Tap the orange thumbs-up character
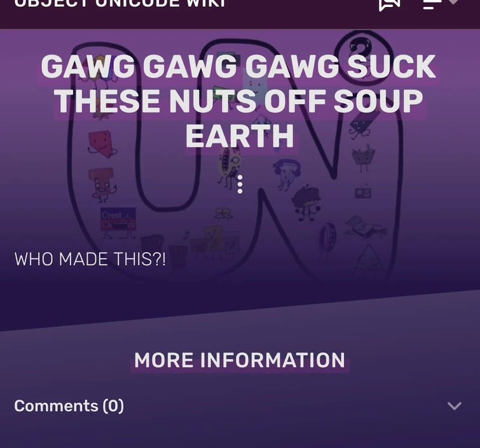The width and height of the screenshot is (480, 448). (x=102, y=184)
